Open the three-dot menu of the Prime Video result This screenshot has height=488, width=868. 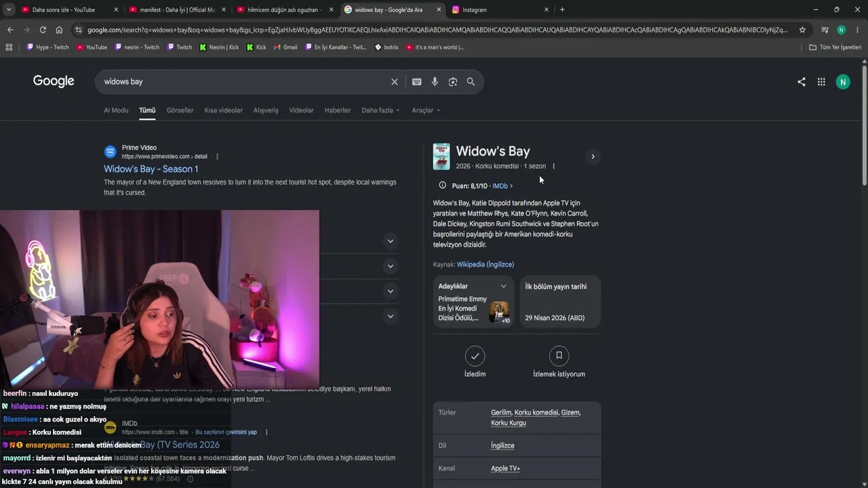click(x=217, y=157)
